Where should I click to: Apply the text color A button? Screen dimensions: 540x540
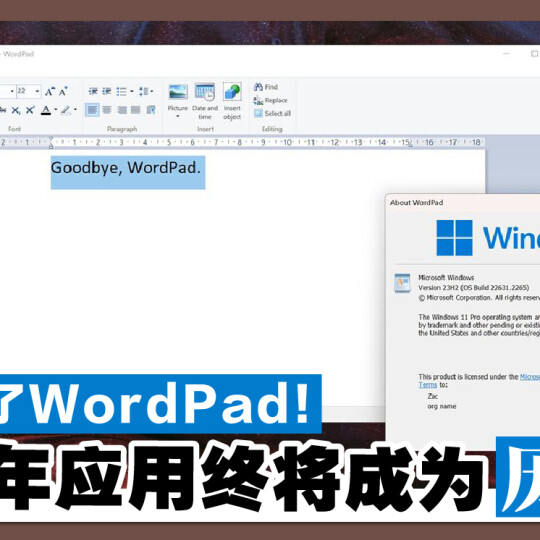[46, 110]
